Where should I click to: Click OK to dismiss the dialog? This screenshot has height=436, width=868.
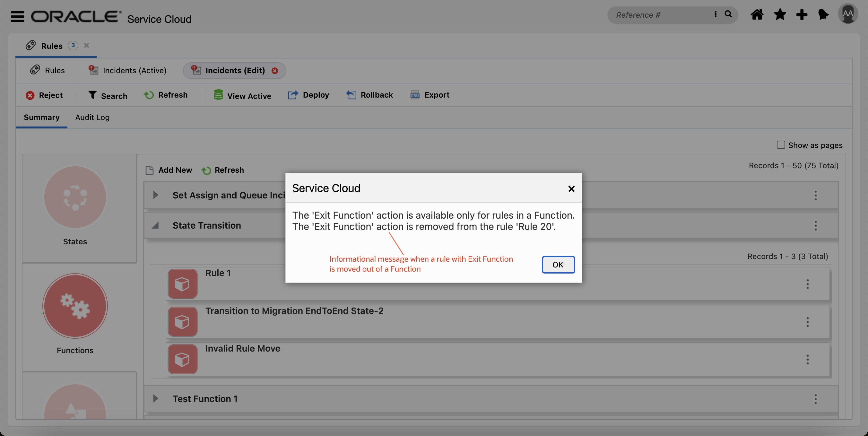tap(557, 264)
